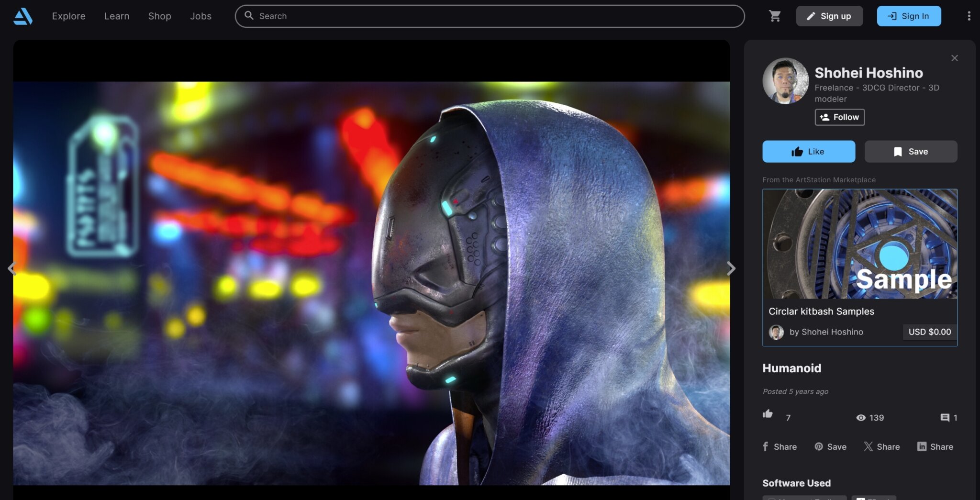Image resolution: width=980 pixels, height=500 pixels.
Task: Open the shopping cart
Action: coord(775,16)
